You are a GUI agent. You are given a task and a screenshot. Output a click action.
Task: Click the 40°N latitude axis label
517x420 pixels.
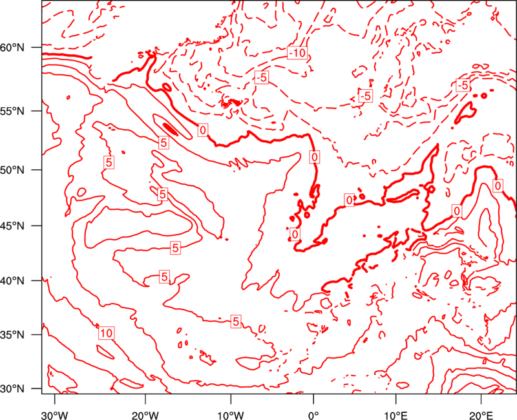click(12, 280)
